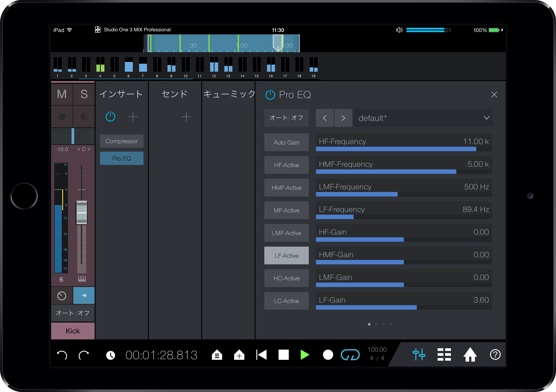The height and width of the screenshot is (392, 556).
Task: Toggle MF-Active band
Action: [287, 210]
